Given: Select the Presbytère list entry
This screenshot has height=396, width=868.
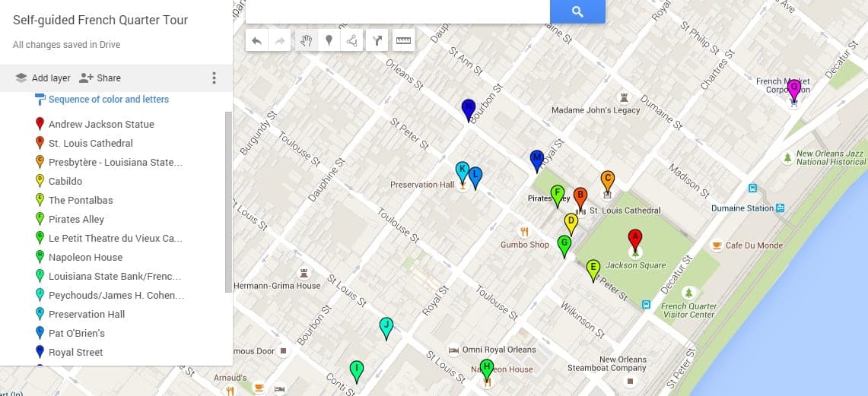Looking at the screenshot, I should pos(115,162).
